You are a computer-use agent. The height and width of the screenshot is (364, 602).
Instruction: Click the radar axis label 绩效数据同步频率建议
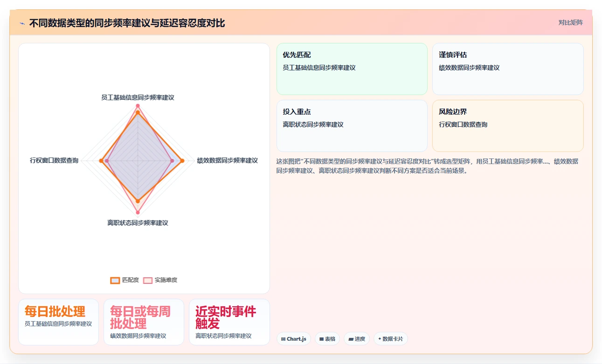227,160
